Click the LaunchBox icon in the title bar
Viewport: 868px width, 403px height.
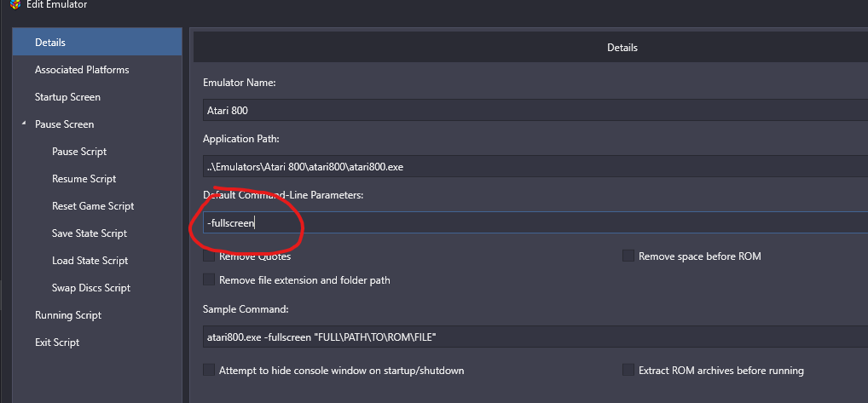(x=14, y=4)
